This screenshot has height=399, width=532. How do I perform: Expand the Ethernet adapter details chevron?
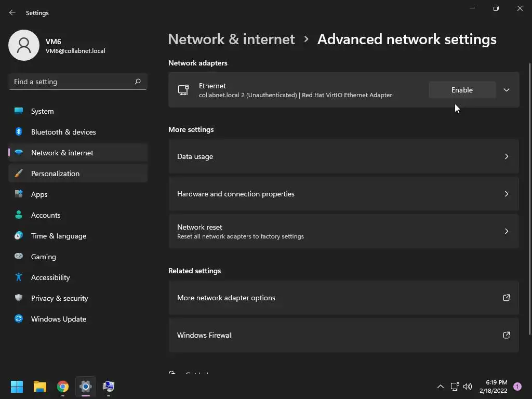point(507,90)
